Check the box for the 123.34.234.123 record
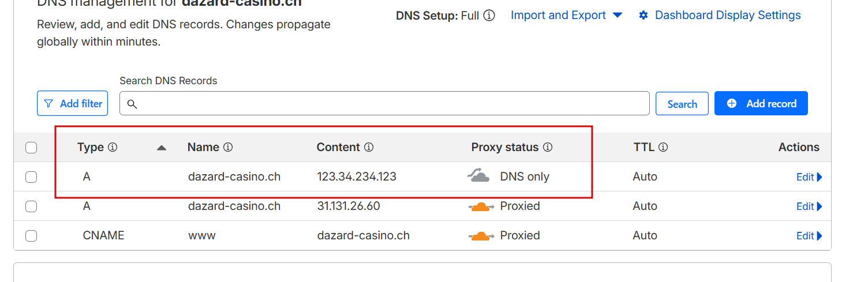 coord(31,177)
